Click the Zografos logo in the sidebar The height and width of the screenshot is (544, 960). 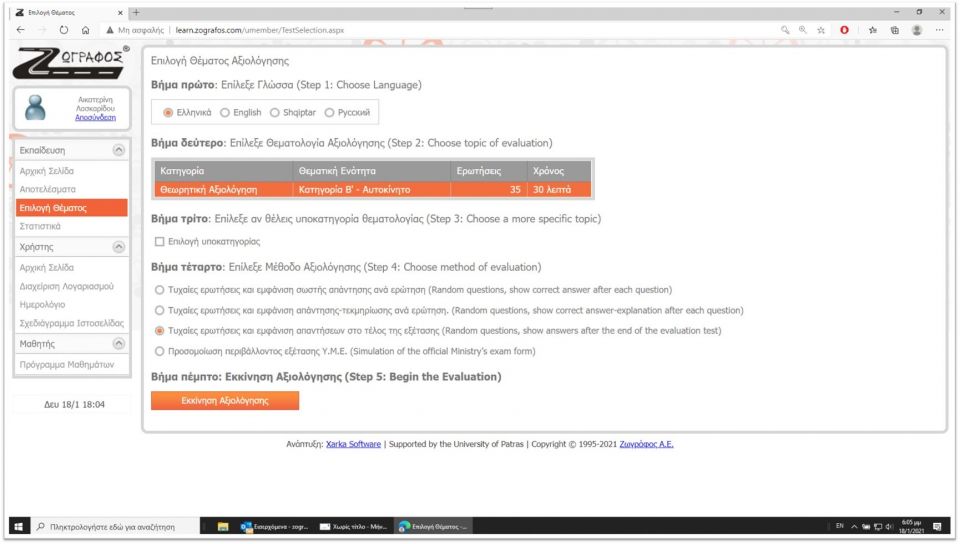[69, 64]
